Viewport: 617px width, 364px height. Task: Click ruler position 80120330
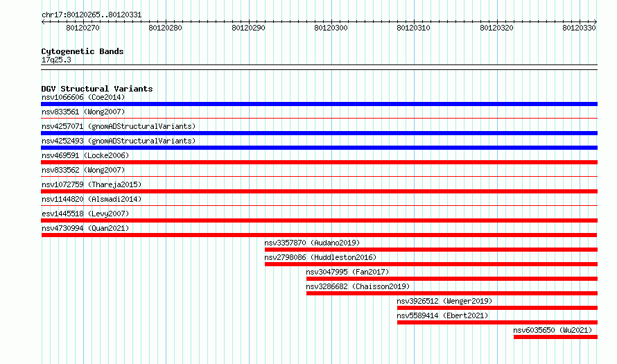[x=580, y=28]
